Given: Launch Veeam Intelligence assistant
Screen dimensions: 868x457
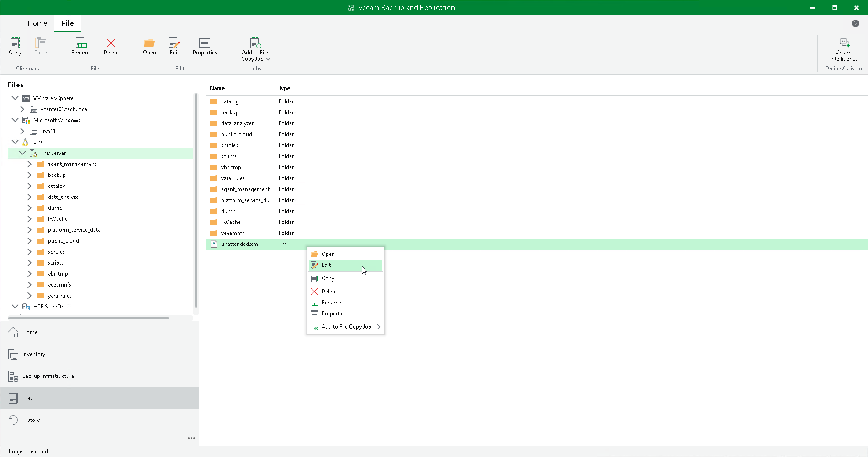Looking at the screenshot, I should coord(844,49).
